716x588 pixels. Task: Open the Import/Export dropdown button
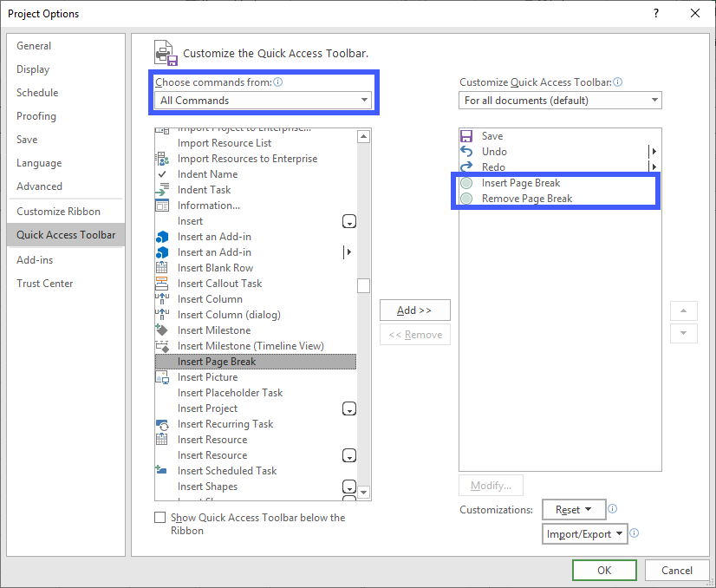point(585,533)
